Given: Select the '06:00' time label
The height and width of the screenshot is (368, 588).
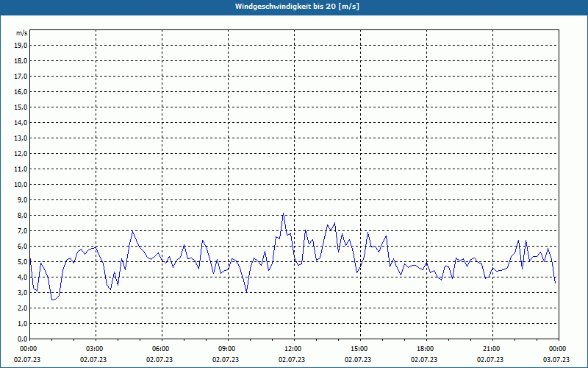Looking at the screenshot, I should [x=162, y=349].
